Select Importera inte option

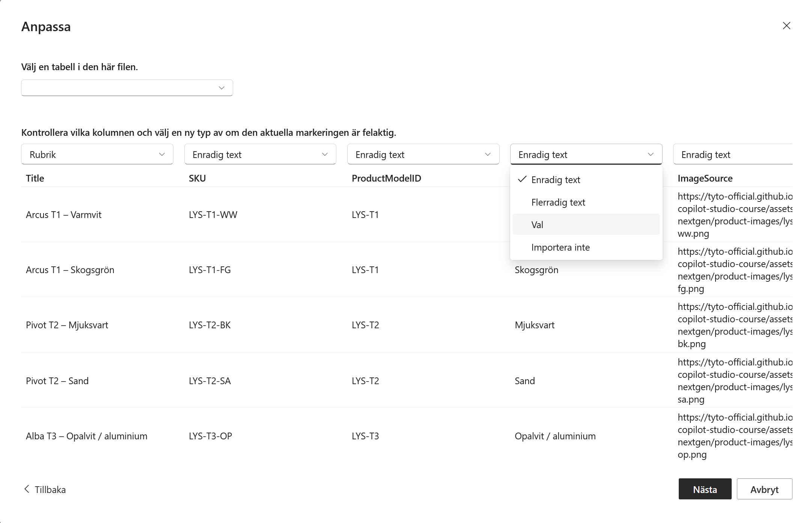pyautogui.click(x=586, y=247)
